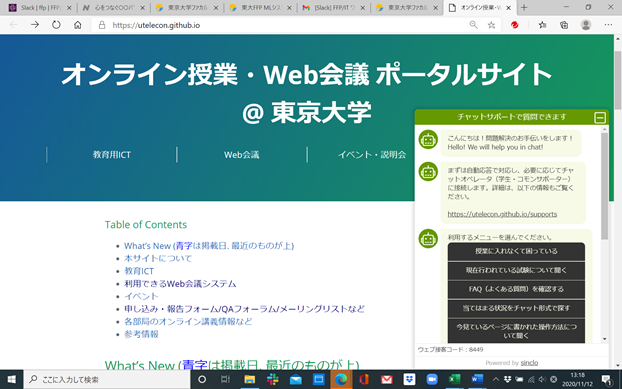Screen dimensions: 622x389
Task: Open Dropbox from the taskbar
Action: point(409,379)
